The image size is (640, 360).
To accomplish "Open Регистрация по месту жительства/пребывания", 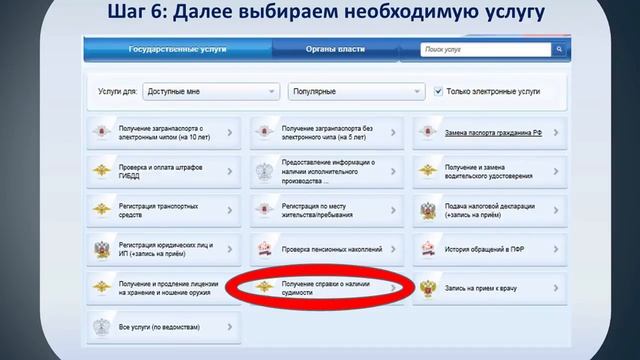I will tap(327, 210).
